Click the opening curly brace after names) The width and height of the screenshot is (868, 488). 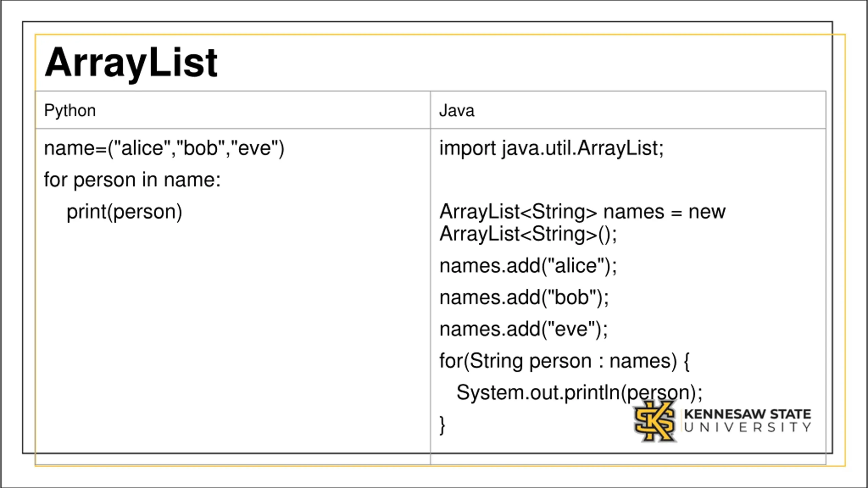click(x=687, y=362)
